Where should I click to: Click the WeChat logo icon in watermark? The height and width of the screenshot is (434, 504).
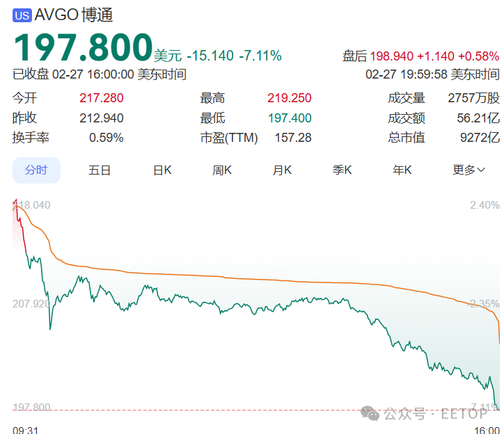coord(370,414)
